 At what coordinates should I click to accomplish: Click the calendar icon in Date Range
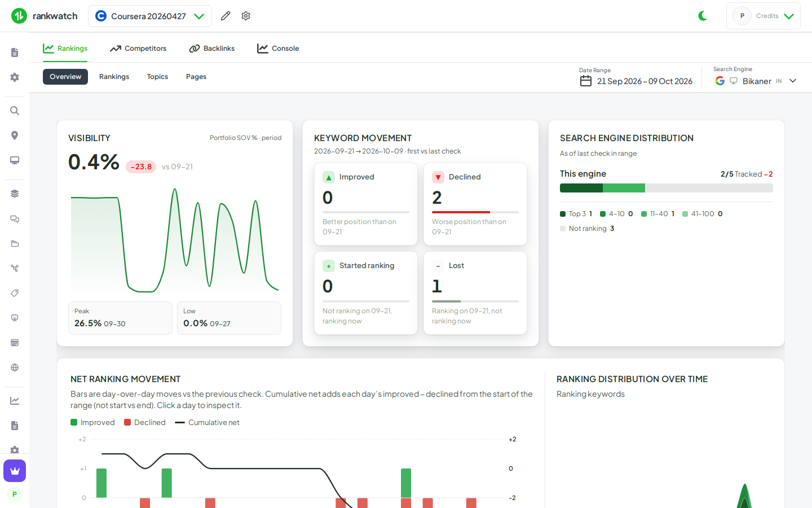point(586,81)
